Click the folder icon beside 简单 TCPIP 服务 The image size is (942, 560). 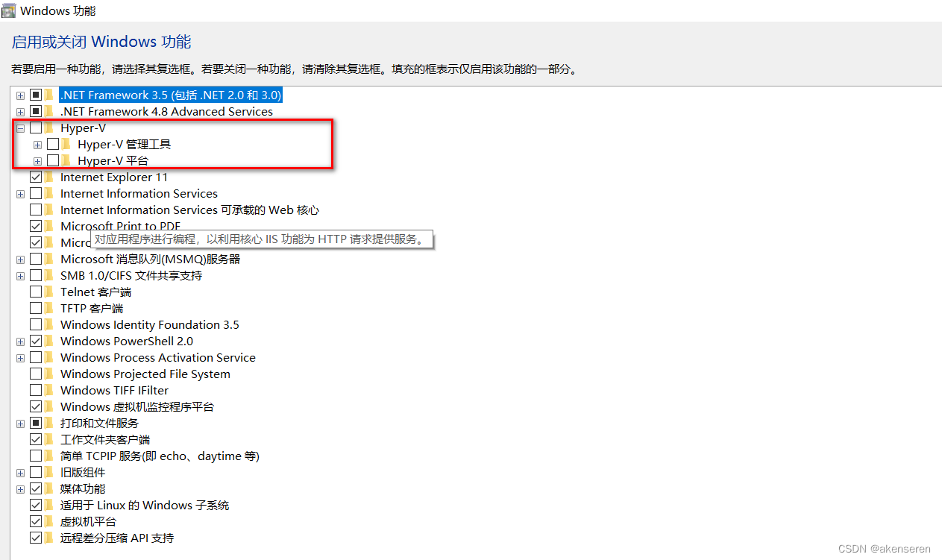(x=49, y=456)
